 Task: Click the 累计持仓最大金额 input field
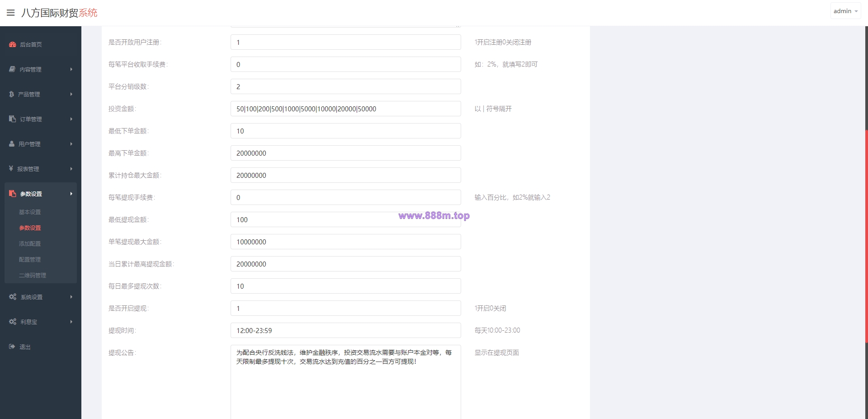pyautogui.click(x=346, y=175)
